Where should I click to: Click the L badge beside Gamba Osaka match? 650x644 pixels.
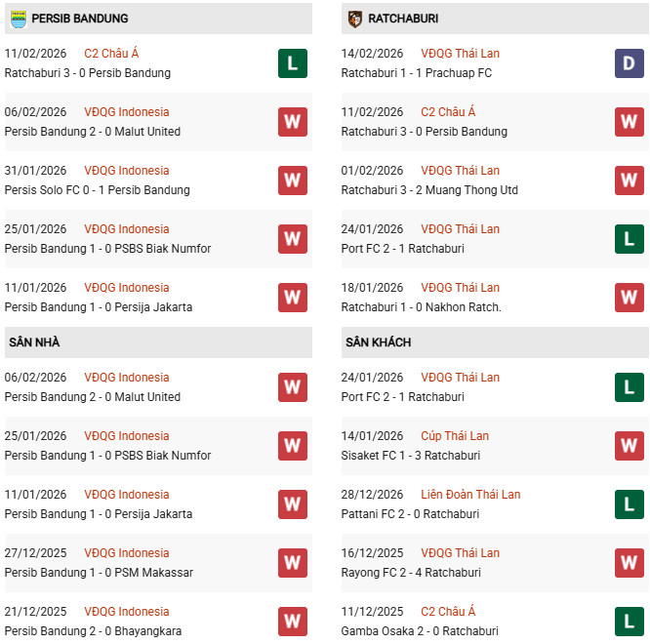pos(629,622)
